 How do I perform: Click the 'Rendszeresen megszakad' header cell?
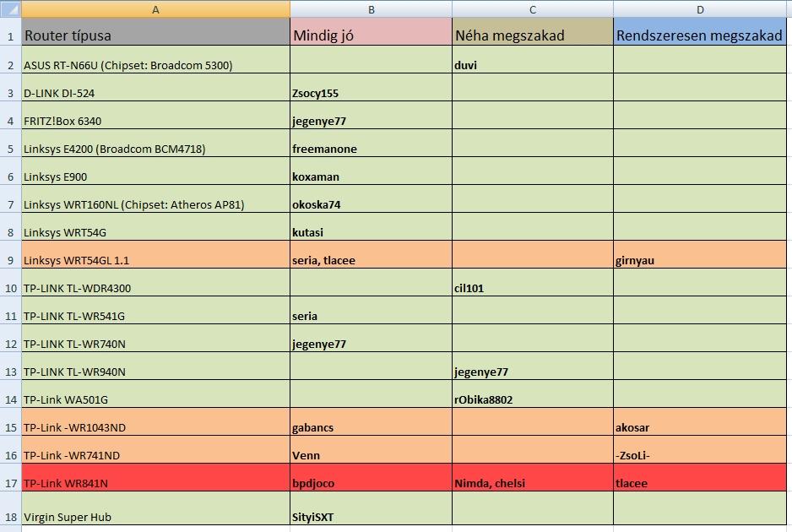tap(700, 31)
